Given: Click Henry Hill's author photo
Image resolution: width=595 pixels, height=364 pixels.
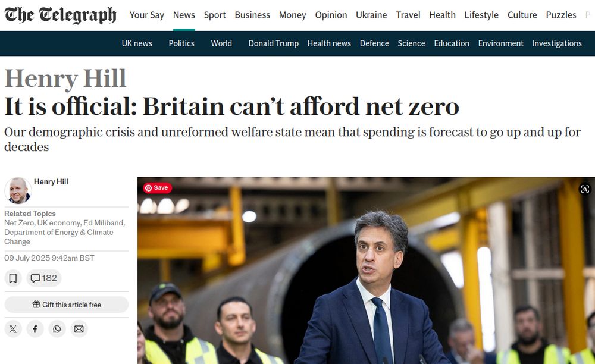Looking at the screenshot, I should tap(18, 190).
